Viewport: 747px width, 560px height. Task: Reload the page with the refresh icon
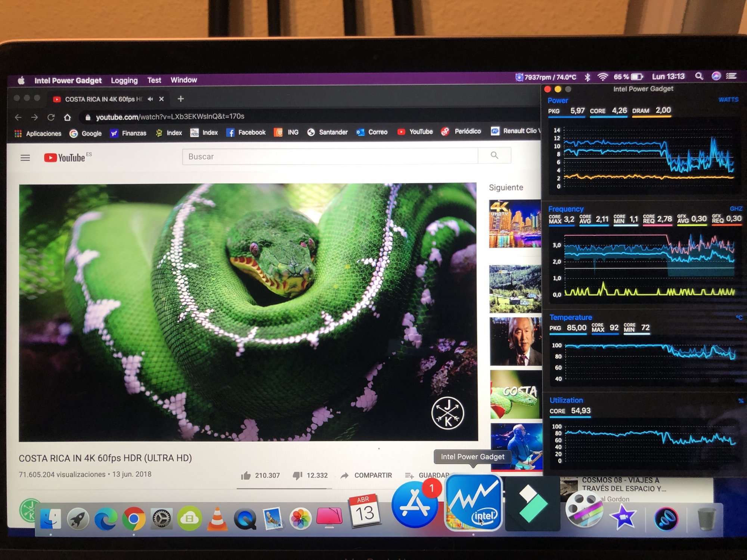51,117
